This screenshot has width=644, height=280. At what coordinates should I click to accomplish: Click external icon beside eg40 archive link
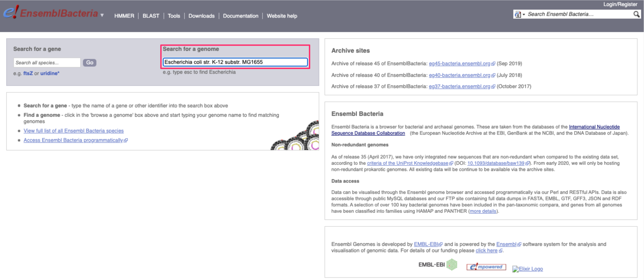[493, 75]
